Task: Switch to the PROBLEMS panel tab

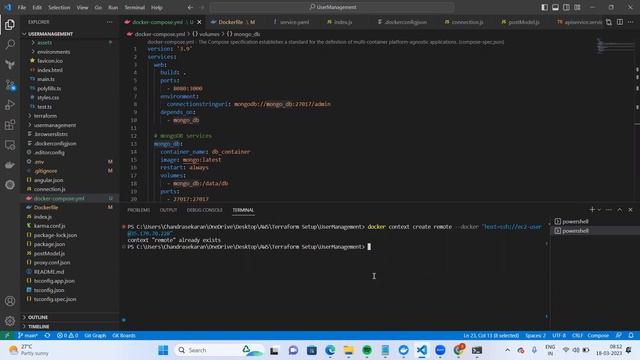Action: coord(138,210)
